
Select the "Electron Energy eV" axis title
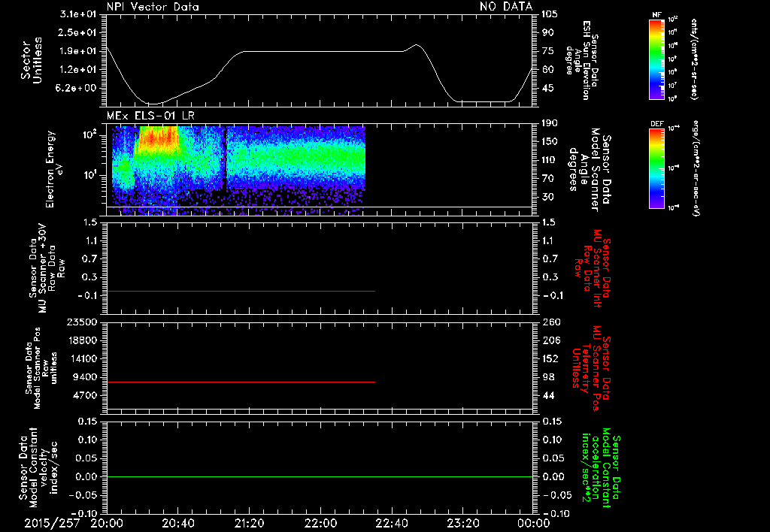click(54, 169)
